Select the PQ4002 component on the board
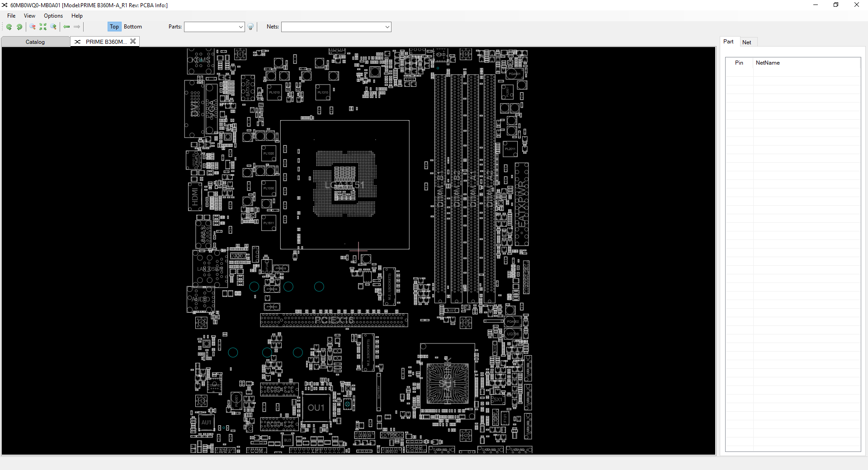Image resolution: width=868 pixels, height=470 pixels. click(513, 321)
